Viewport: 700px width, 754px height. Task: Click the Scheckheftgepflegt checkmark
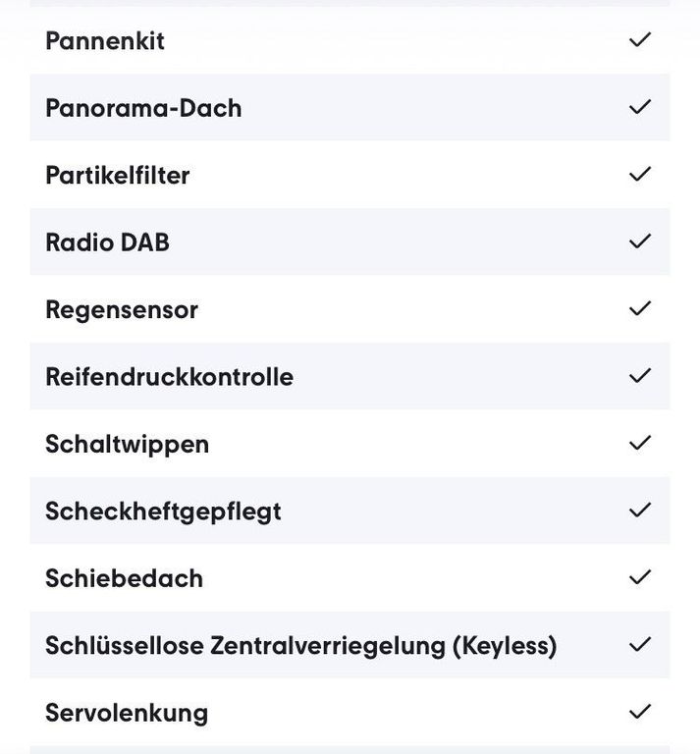pos(640,511)
